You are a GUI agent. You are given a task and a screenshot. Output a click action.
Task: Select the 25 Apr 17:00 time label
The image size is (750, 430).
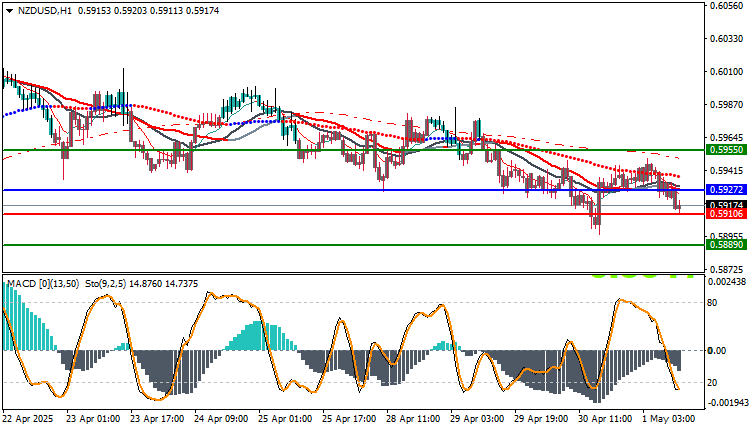pyautogui.click(x=349, y=419)
